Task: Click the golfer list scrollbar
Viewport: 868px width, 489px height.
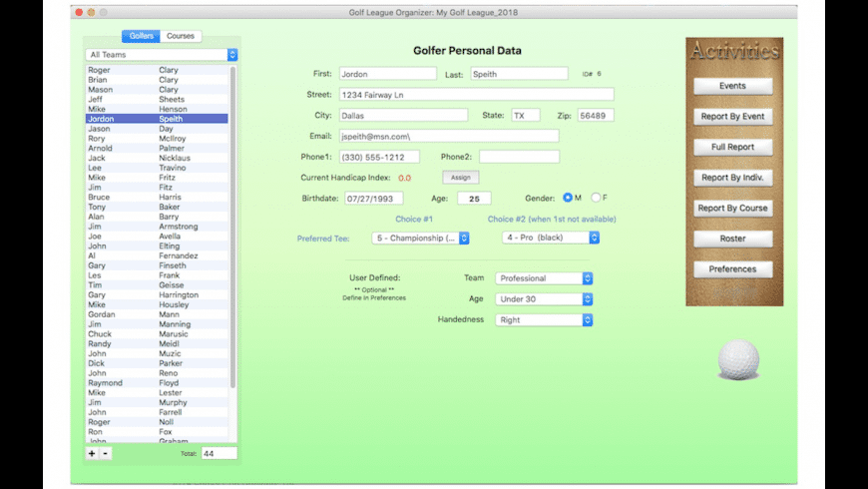Action: click(233, 228)
